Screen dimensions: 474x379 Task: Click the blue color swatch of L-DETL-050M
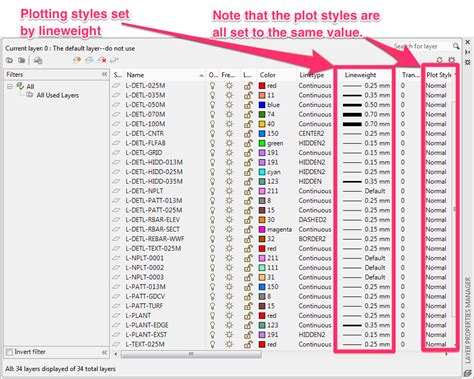pyautogui.click(x=262, y=105)
